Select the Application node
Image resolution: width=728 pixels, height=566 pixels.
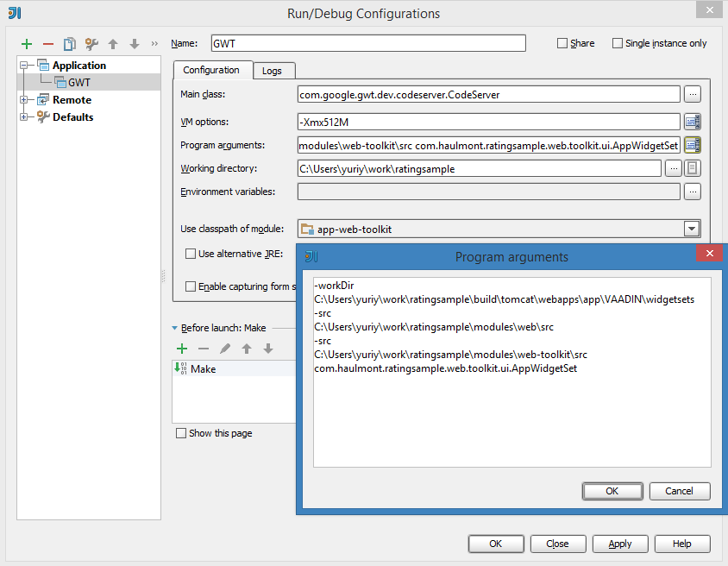pos(79,66)
